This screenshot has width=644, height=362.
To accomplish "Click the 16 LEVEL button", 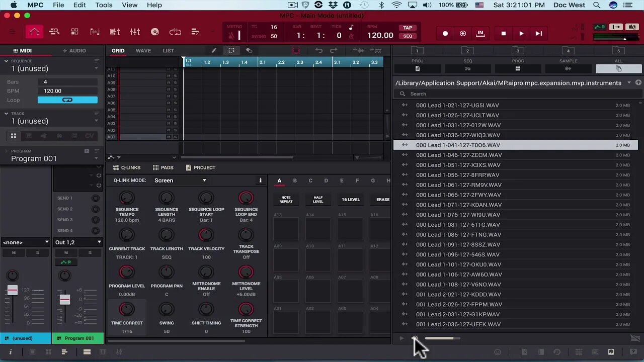I will coord(351,200).
